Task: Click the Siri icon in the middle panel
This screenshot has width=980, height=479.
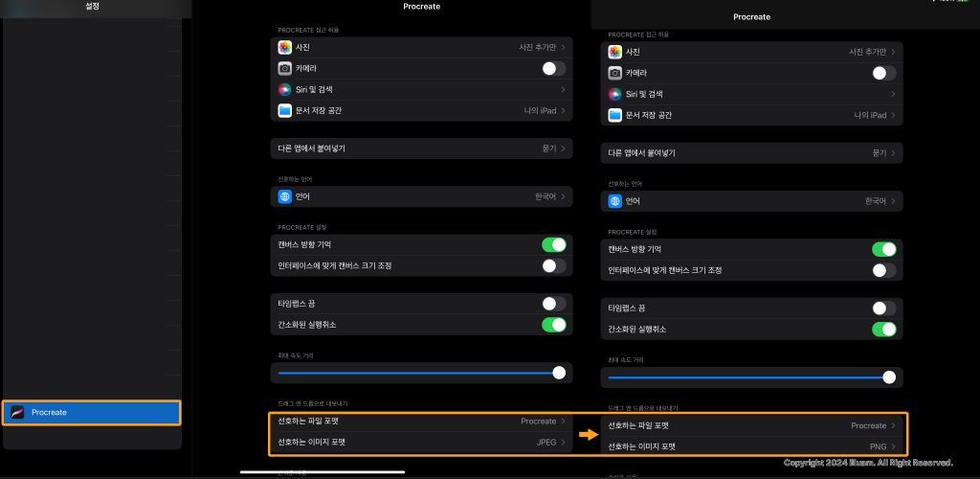Action: tap(285, 90)
